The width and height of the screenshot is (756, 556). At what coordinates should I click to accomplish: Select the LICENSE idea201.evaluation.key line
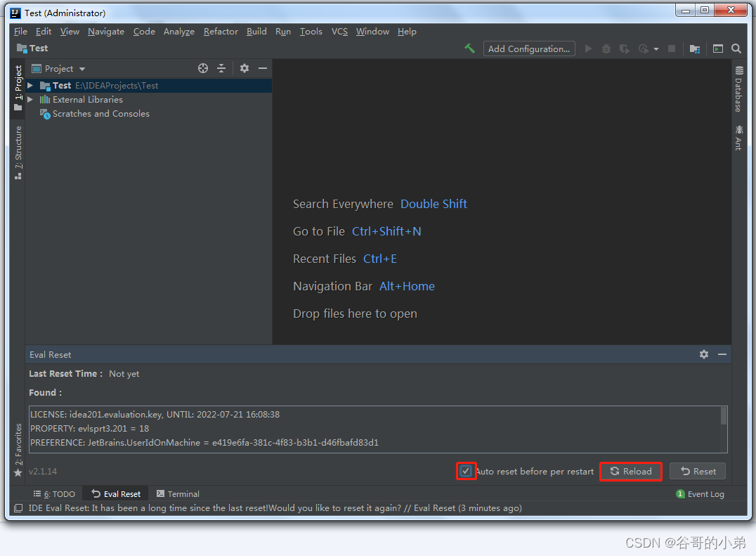pyautogui.click(x=155, y=414)
